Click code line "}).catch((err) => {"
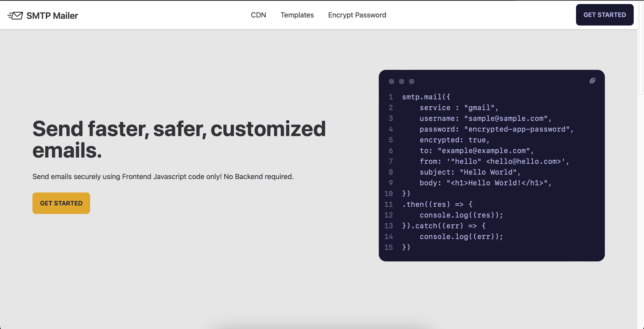Viewport: 644px width, 329px height. click(x=444, y=226)
